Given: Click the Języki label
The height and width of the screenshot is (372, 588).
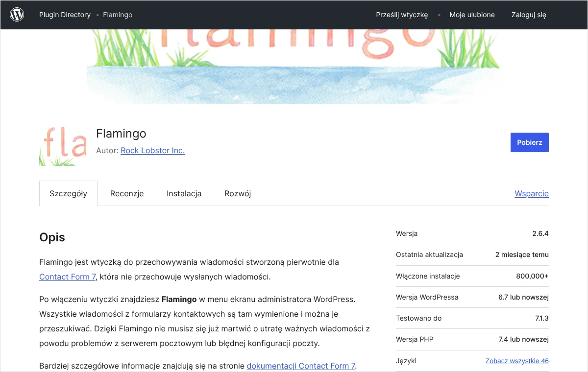Looking at the screenshot, I should (x=406, y=361).
